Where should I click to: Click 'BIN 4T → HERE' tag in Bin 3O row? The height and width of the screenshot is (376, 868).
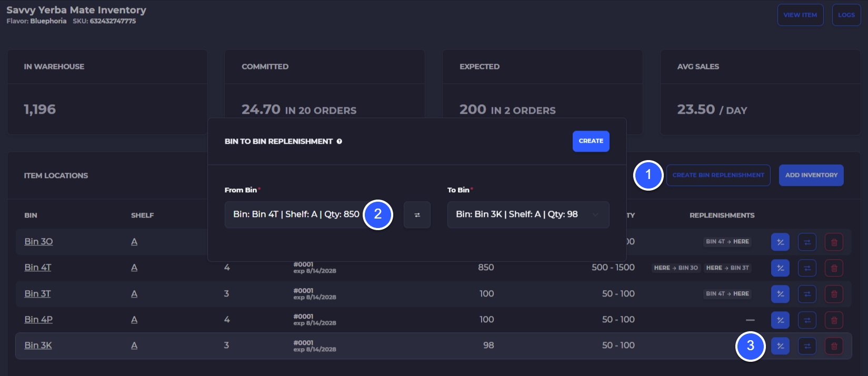[x=727, y=242]
